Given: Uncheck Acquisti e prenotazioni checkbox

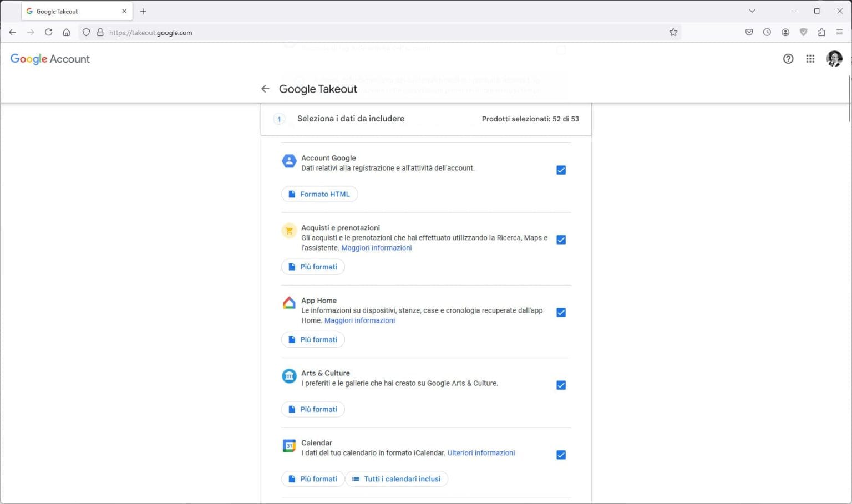Looking at the screenshot, I should 561,240.
